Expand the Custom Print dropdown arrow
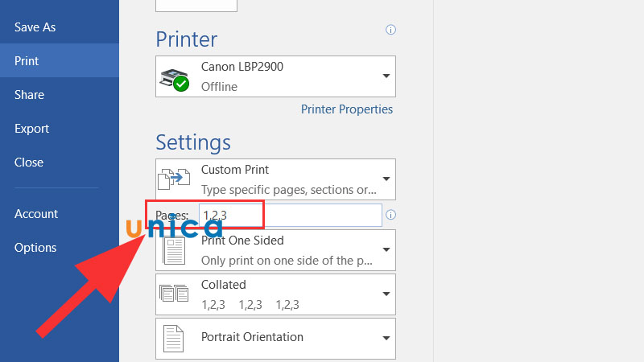The image size is (644, 362). pyautogui.click(x=386, y=179)
